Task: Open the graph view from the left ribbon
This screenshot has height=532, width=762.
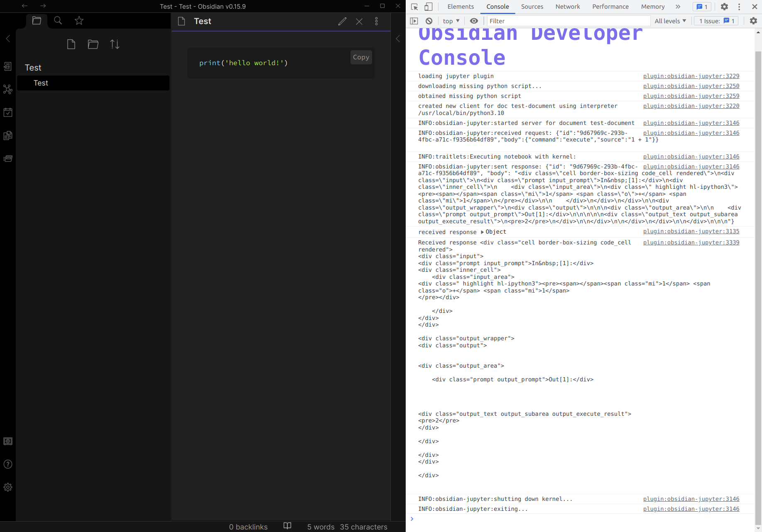Action: coord(8,89)
